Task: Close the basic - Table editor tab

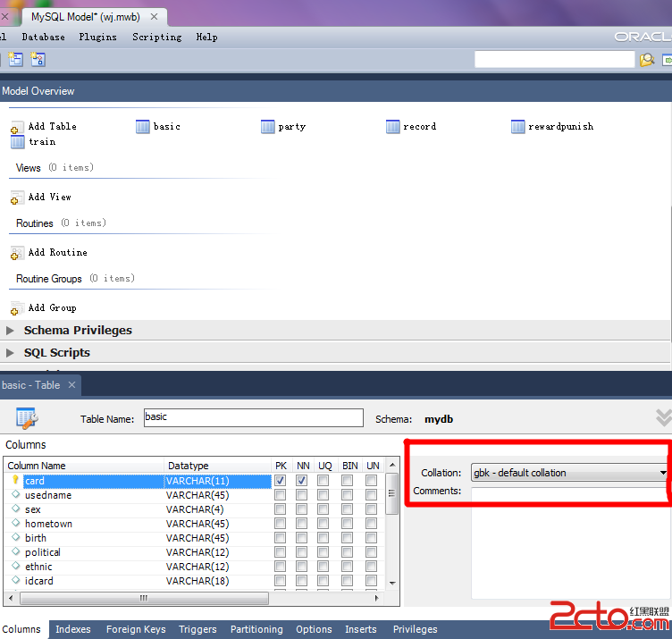Action: point(72,385)
